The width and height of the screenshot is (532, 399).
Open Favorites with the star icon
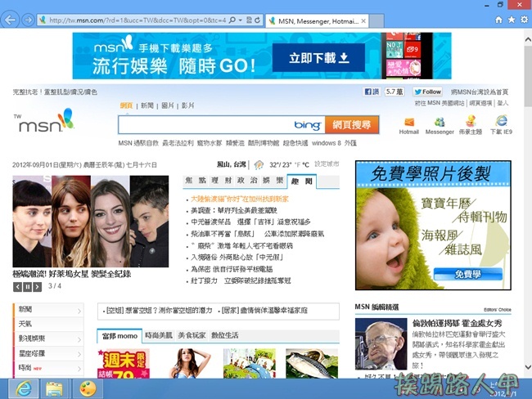click(x=512, y=20)
